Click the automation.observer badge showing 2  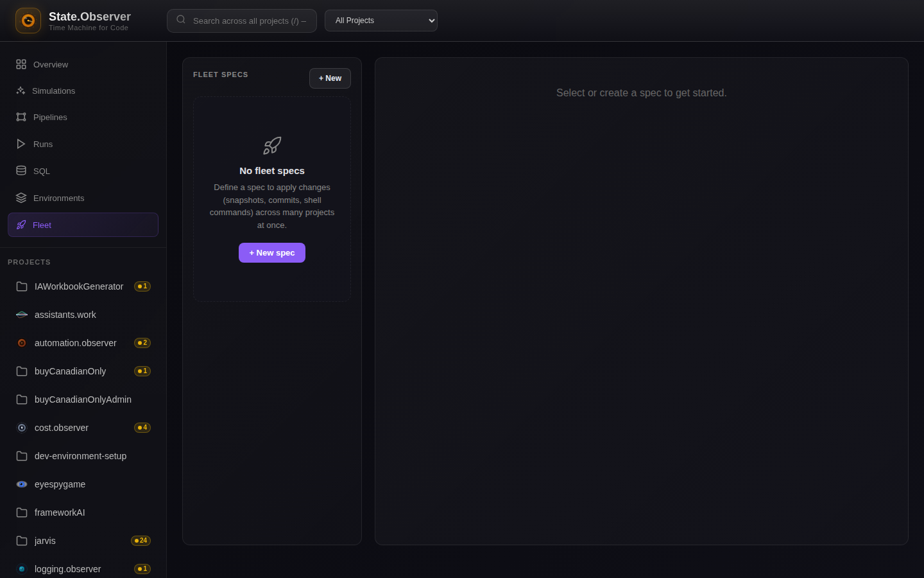point(142,343)
